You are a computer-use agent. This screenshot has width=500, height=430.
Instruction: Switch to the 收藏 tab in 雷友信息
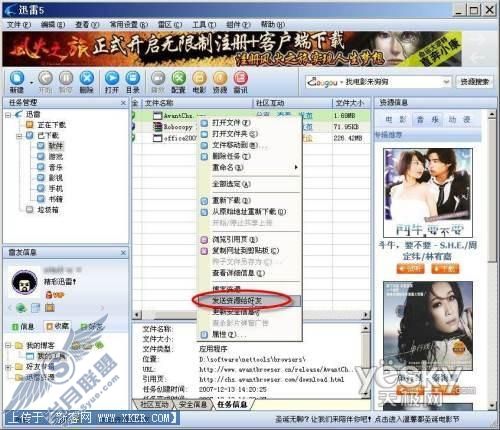[57, 327]
